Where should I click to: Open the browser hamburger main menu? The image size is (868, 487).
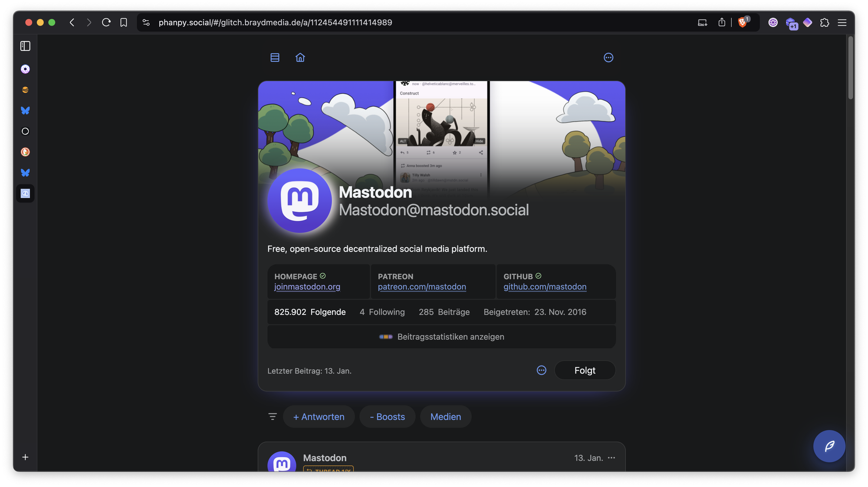(x=842, y=23)
